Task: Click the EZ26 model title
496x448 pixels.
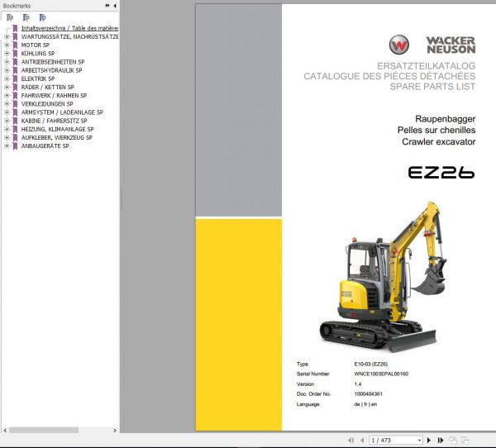Action: (441, 173)
